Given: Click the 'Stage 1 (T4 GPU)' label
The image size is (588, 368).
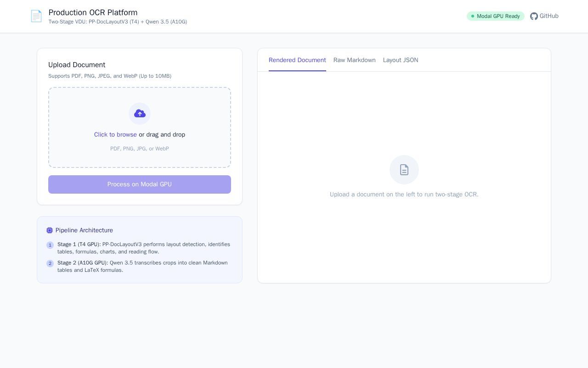Looking at the screenshot, I should pyautogui.click(x=79, y=244).
